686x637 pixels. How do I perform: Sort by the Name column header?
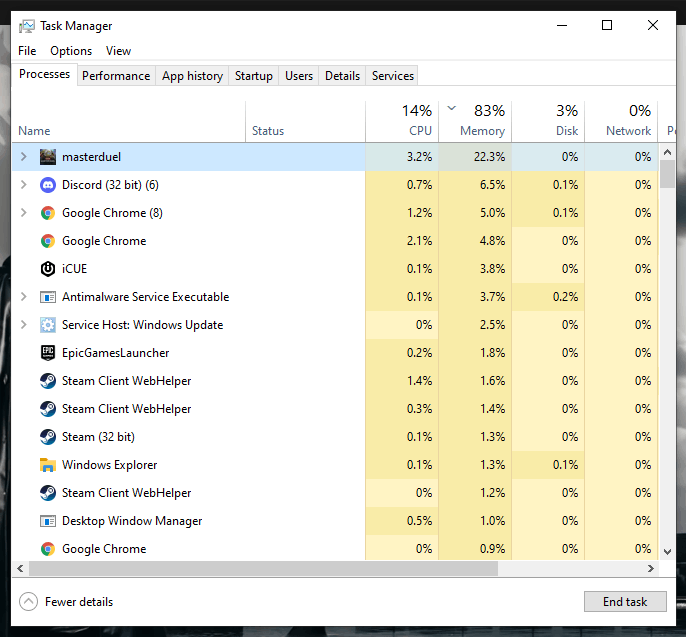pos(129,122)
